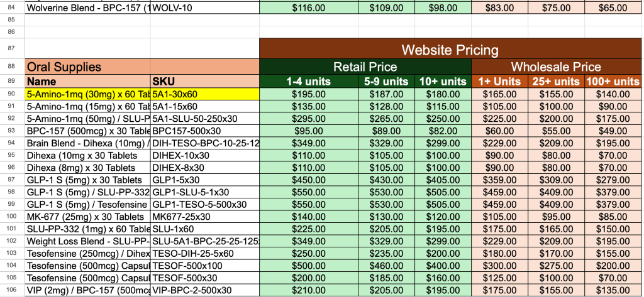Select the TESOF-500x100 SKU cell
Viewport: 644px width, 297px height.
pyautogui.click(x=204, y=266)
